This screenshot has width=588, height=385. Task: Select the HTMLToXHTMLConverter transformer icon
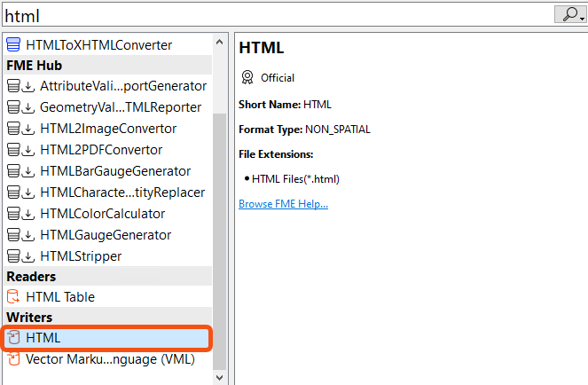(13, 44)
